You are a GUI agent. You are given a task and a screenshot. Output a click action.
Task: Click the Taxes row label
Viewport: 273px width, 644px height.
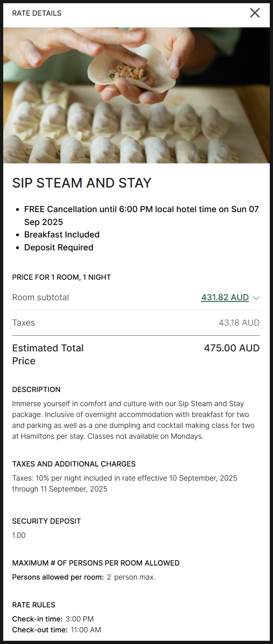tap(23, 323)
